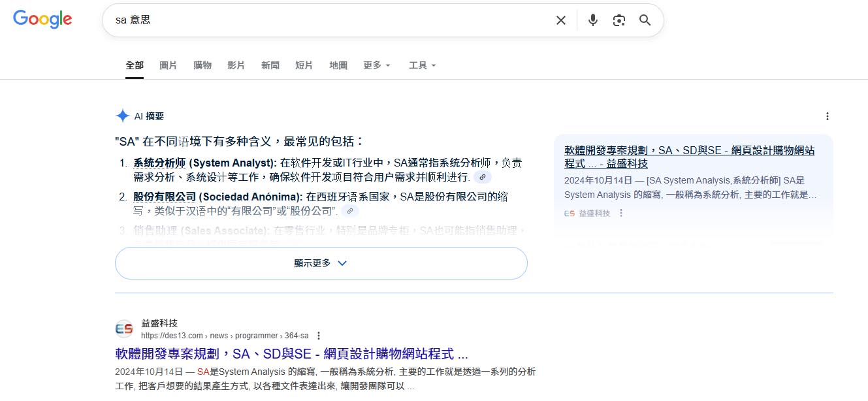Click the AI 摘要 sparkle icon
868x401 pixels.
click(x=122, y=116)
